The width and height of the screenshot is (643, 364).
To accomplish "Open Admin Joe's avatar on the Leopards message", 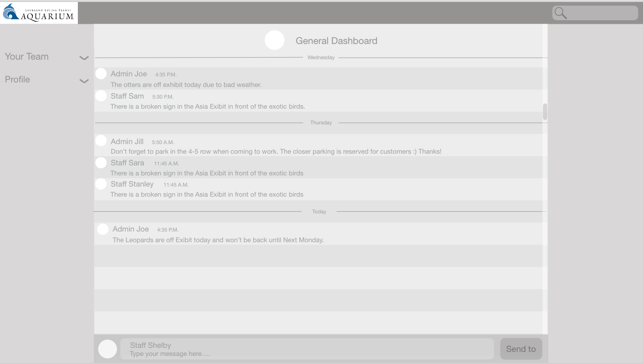I will [103, 229].
